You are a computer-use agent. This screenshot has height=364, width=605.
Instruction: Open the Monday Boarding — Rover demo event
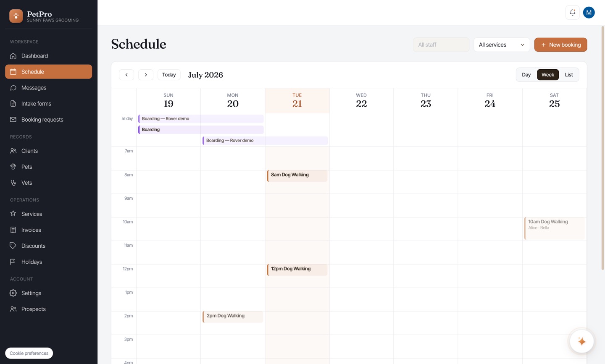pos(265,141)
